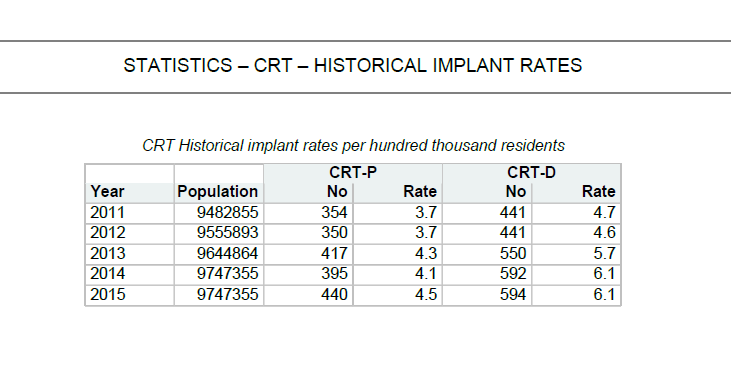Click the CRT-D group header
Viewport: 731px width, 384px height.
click(531, 172)
